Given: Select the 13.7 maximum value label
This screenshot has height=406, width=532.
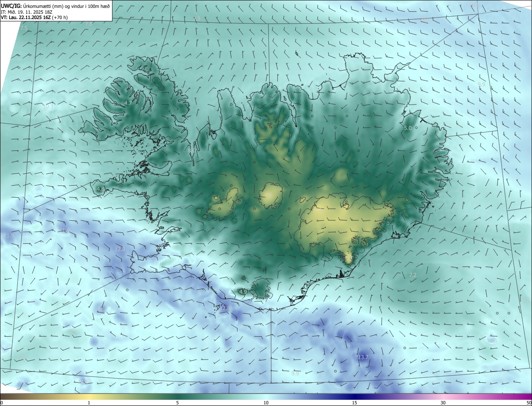Looking at the screenshot, I should click(363, 357).
